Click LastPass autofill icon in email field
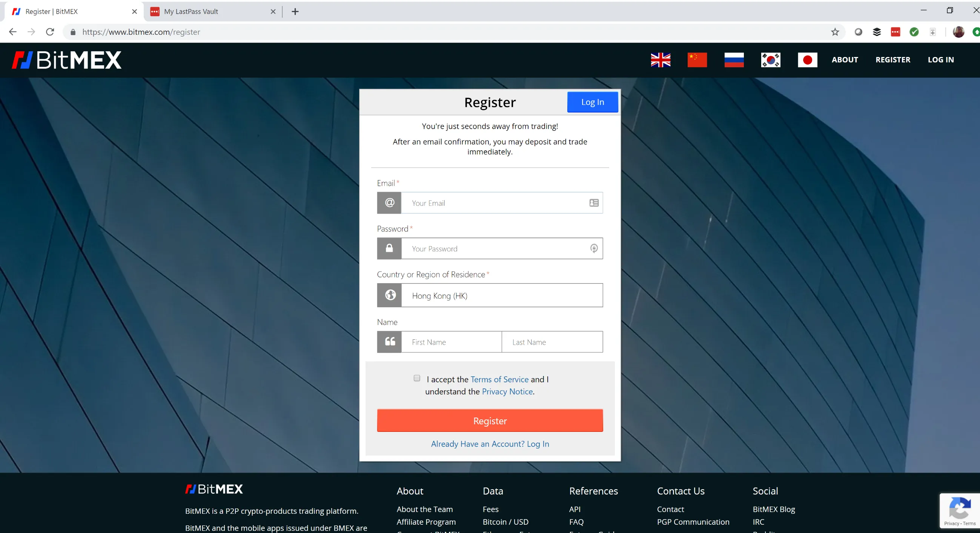This screenshot has width=980, height=533. tap(593, 203)
